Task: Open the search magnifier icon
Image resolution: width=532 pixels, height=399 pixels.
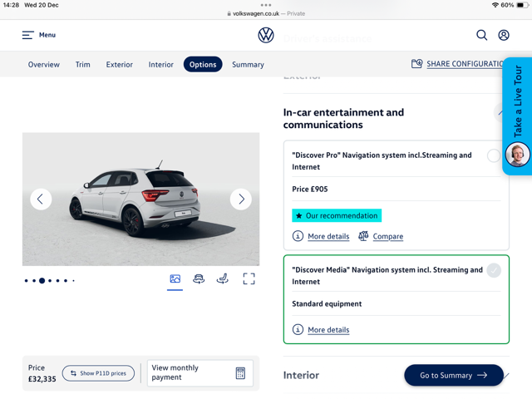Action: click(x=481, y=35)
